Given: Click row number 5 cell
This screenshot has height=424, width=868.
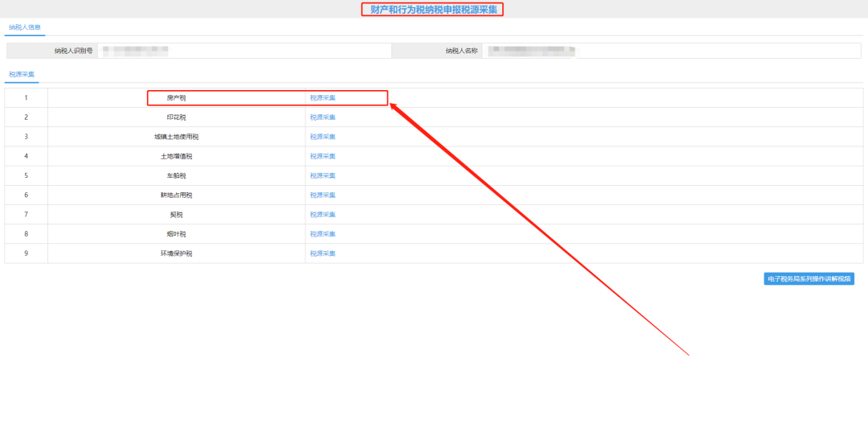Looking at the screenshot, I should coord(26,175).
